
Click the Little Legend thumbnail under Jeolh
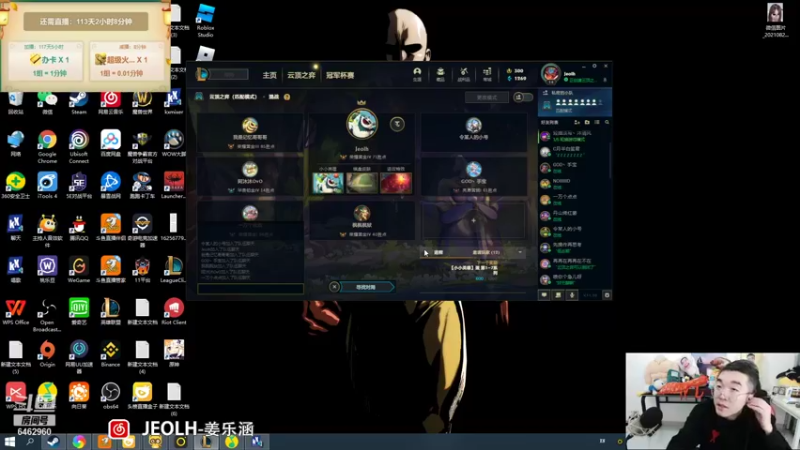(x=328, y=183)
